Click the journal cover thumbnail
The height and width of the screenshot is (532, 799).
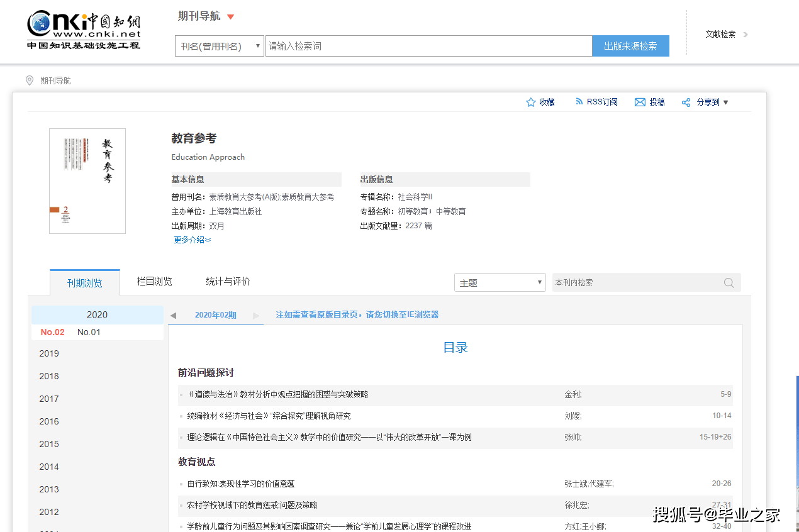[x=87, y=180]
